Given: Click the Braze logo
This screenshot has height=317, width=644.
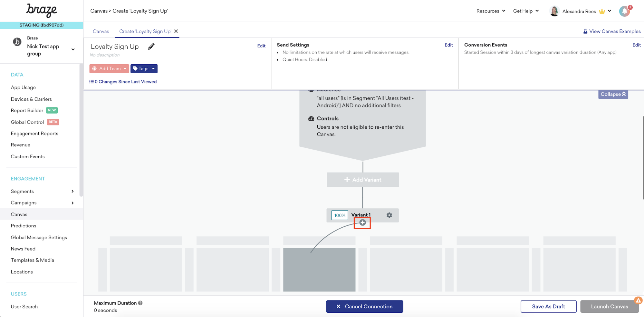Looking at the screenshot, I should 42,11.
